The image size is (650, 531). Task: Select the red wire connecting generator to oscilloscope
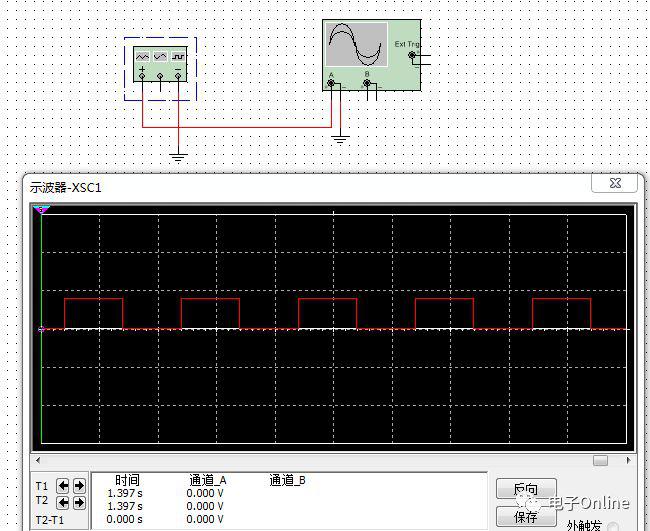click(240, 127)
